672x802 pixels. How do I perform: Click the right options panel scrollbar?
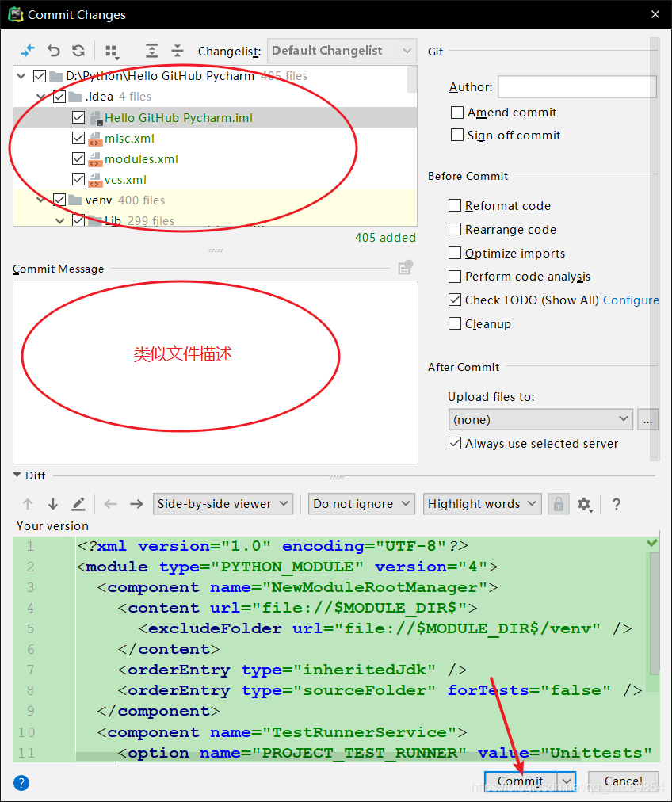[654, 249]
